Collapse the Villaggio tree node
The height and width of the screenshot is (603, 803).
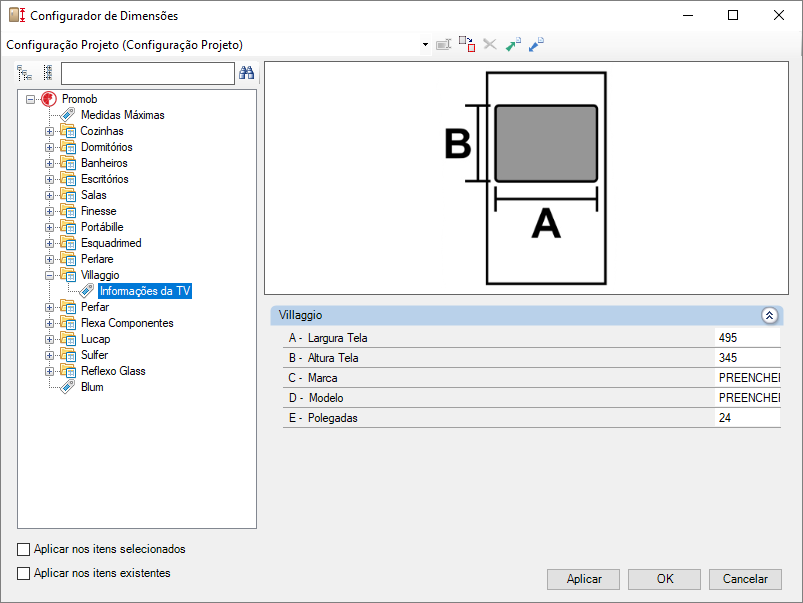[x=50, y=275]
